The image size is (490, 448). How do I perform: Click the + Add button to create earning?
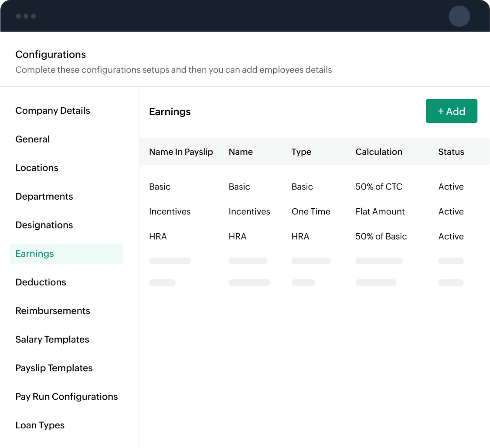(451, 111)
